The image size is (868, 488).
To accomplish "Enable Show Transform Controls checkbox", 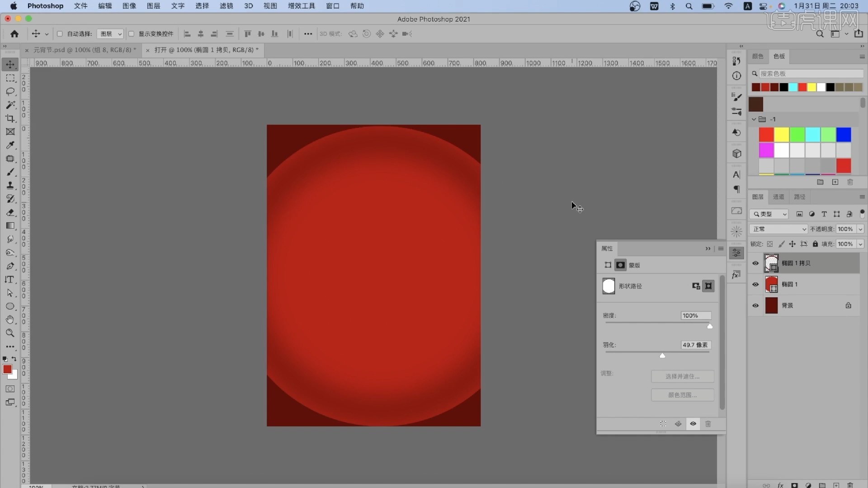I will click(131, 34).
